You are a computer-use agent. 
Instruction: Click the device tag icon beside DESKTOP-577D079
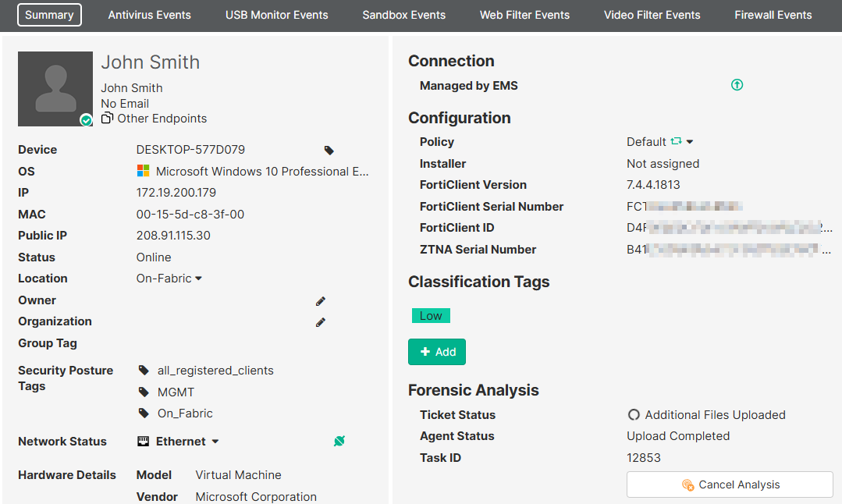pos(329,150)
